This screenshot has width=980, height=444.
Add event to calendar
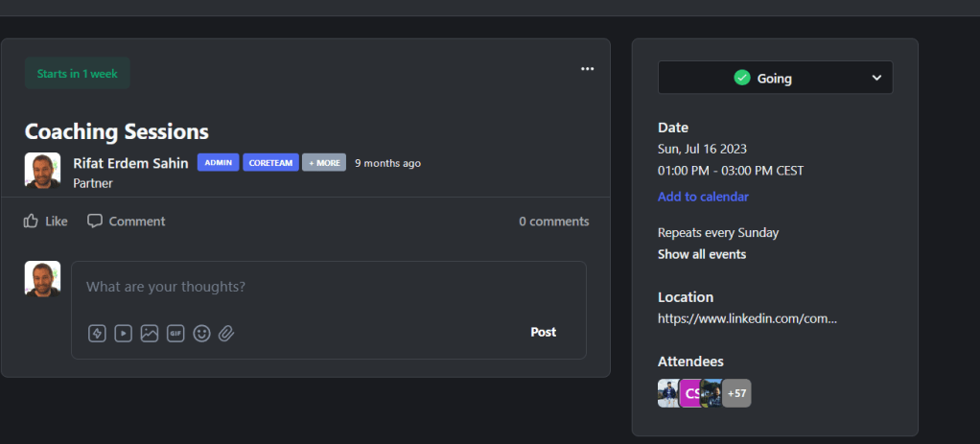pyautogui.click(x=703, y=197)
